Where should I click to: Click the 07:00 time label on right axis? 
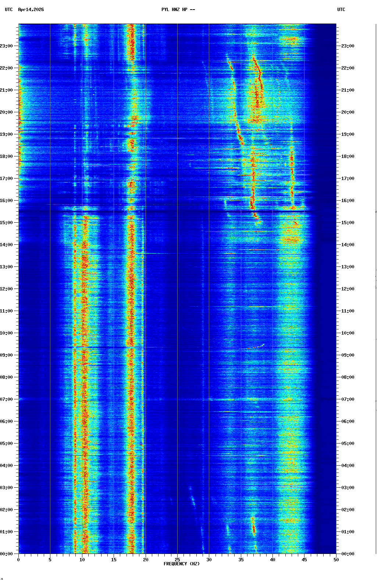click(348, 399)
